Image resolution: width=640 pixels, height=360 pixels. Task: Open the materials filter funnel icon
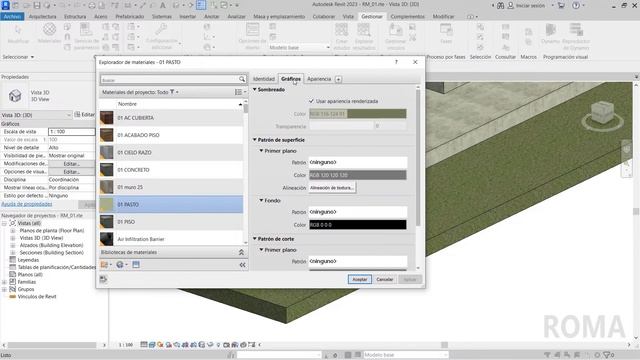[x=172, y=92]
